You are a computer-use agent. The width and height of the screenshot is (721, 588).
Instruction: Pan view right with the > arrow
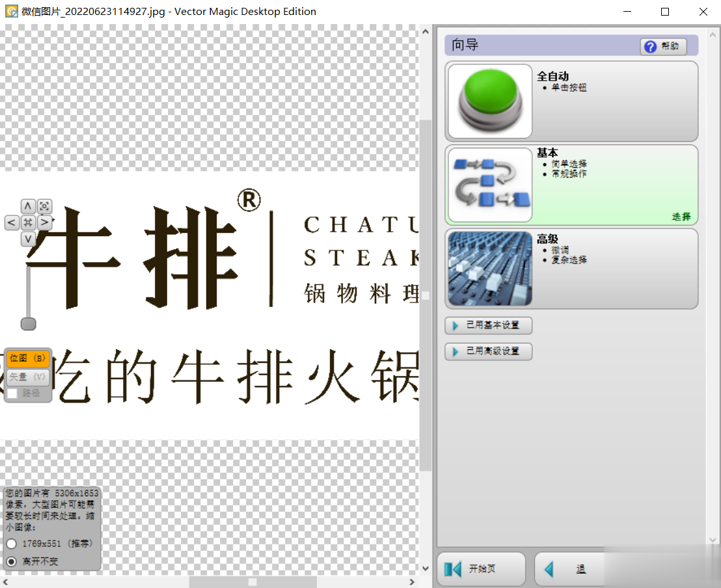click(45, 222)
